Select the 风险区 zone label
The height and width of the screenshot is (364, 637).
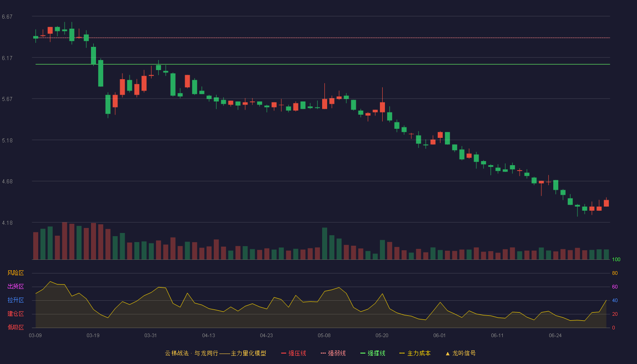15,273
